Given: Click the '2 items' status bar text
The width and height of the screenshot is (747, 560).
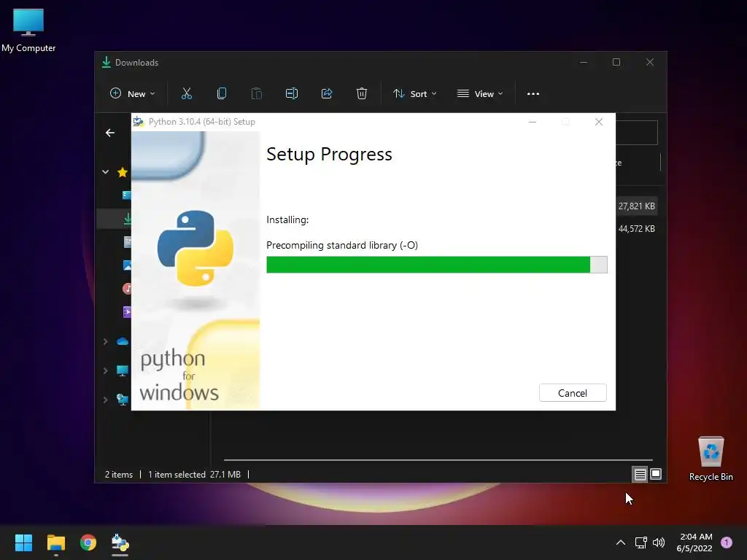Looking at the screenshot, I should pos(119,475).
